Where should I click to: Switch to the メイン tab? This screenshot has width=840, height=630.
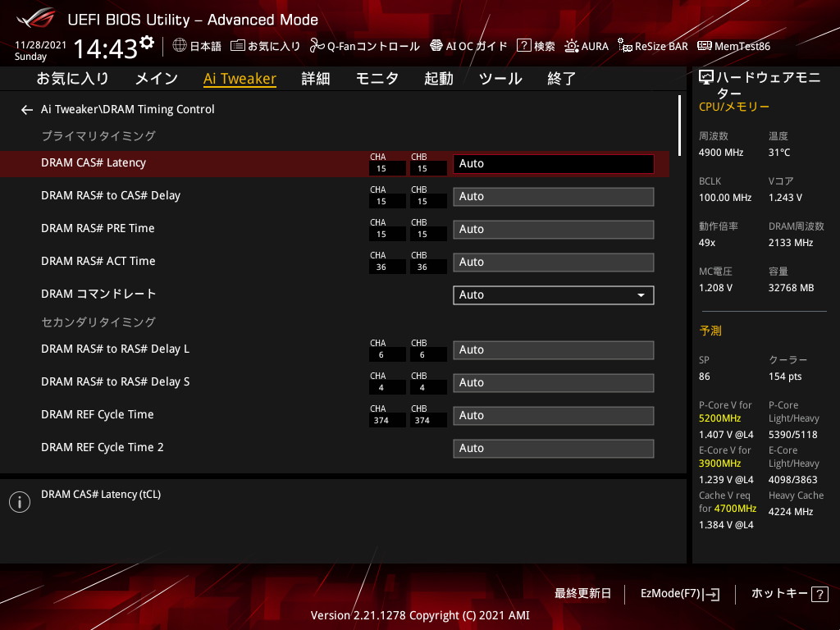(157, 79)
